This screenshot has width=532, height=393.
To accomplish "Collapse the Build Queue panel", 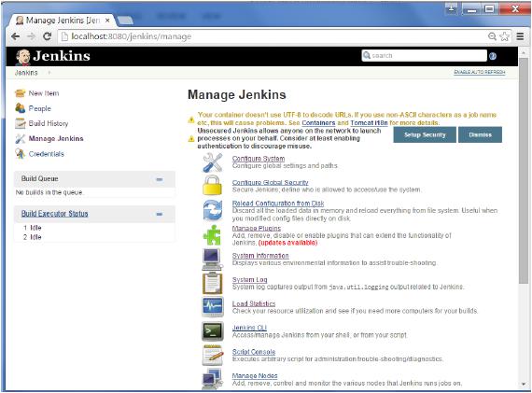I will [x=159, y=179].
